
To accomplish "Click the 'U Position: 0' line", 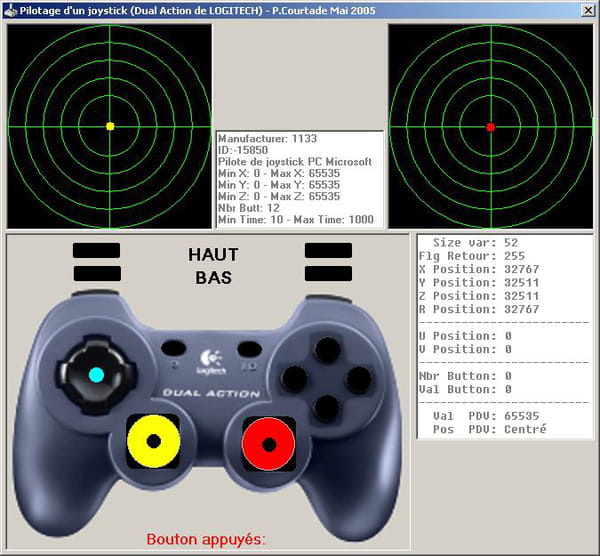I will pyautogui.click(x=465, y=336).
